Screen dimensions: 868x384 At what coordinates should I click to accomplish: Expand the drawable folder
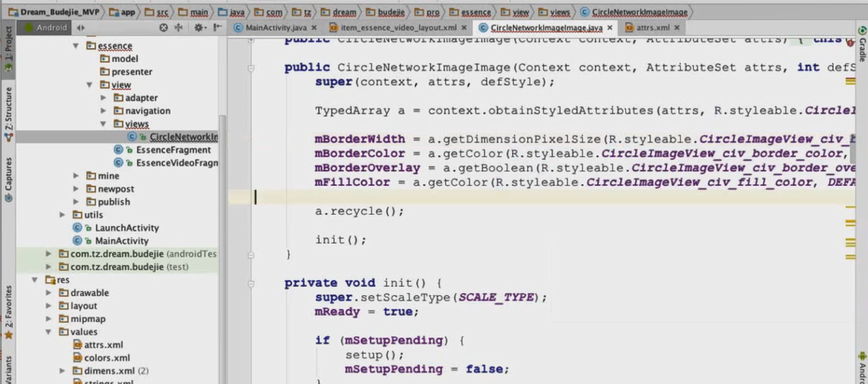(x=48, y=292)
